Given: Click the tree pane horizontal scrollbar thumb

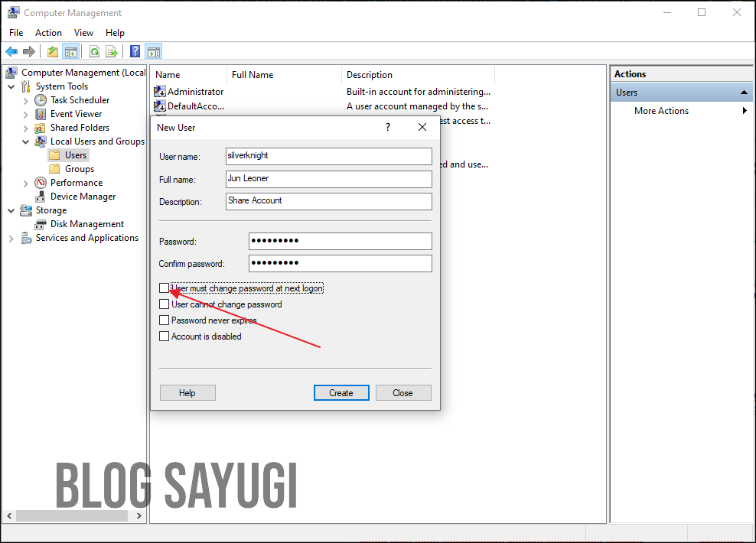Looking at the screenshot, I should pyautogui.click(x=72, y=515).
